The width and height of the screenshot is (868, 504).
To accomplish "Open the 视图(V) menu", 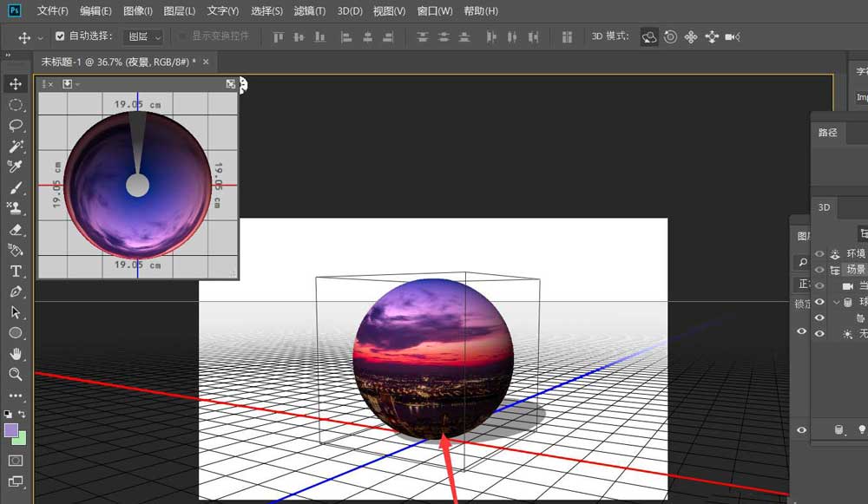I will click(389, 11).
